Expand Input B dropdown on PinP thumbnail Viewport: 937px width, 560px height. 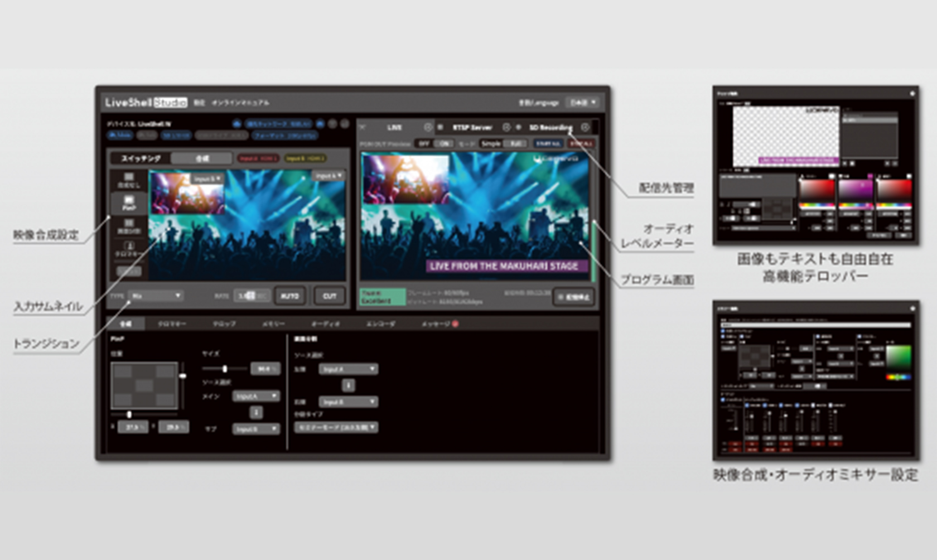click(x=207, y=178)
